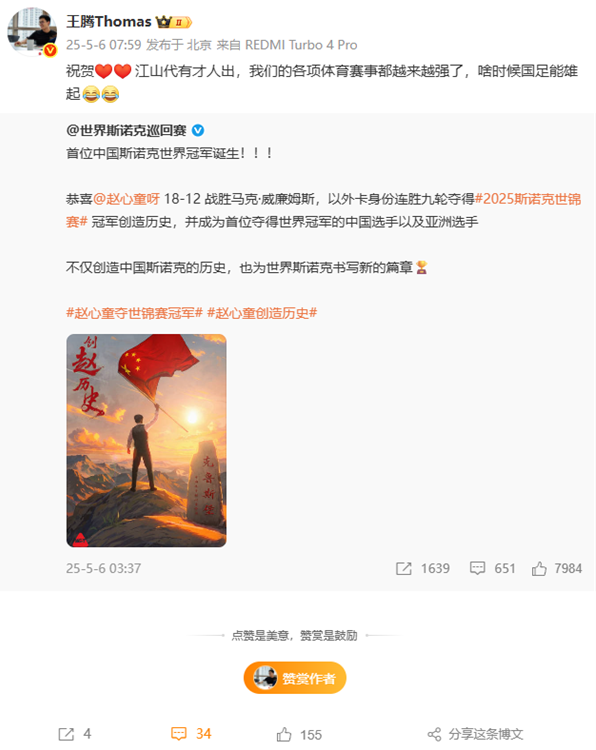Open the @赵心童呀 mention link
The image size is (596, 750).
click(x=127, y=199)
